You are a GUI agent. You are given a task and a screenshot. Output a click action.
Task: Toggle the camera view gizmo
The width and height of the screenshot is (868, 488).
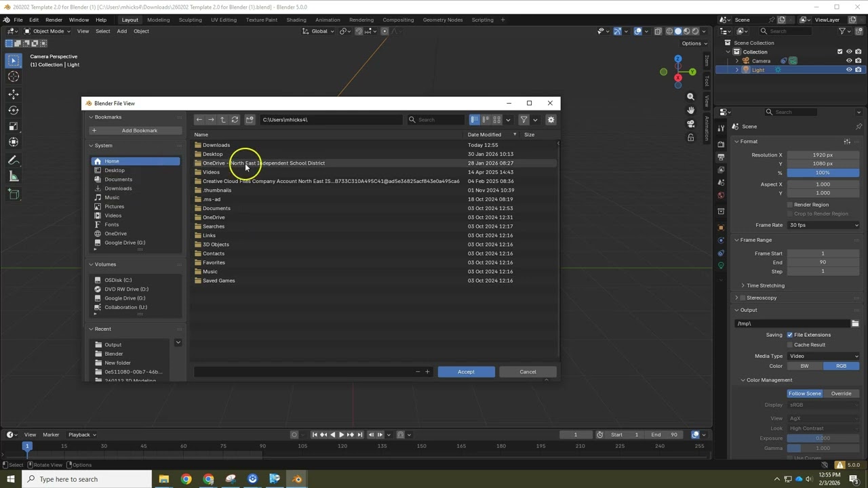pos(690,124)
